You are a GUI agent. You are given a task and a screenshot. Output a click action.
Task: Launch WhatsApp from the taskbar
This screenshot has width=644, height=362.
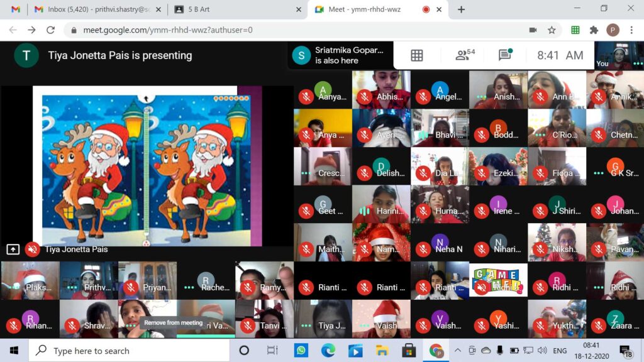(x=301, y=351)
